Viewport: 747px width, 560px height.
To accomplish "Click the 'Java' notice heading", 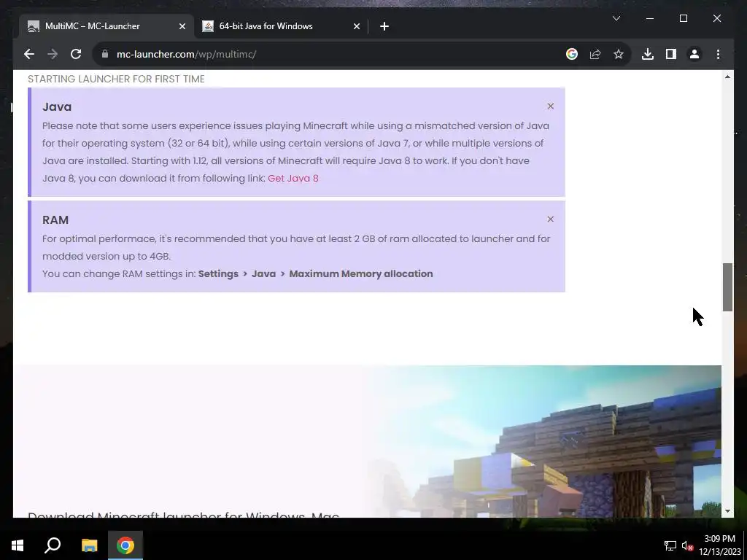I will pyautogui.click(x=57, y=106).
